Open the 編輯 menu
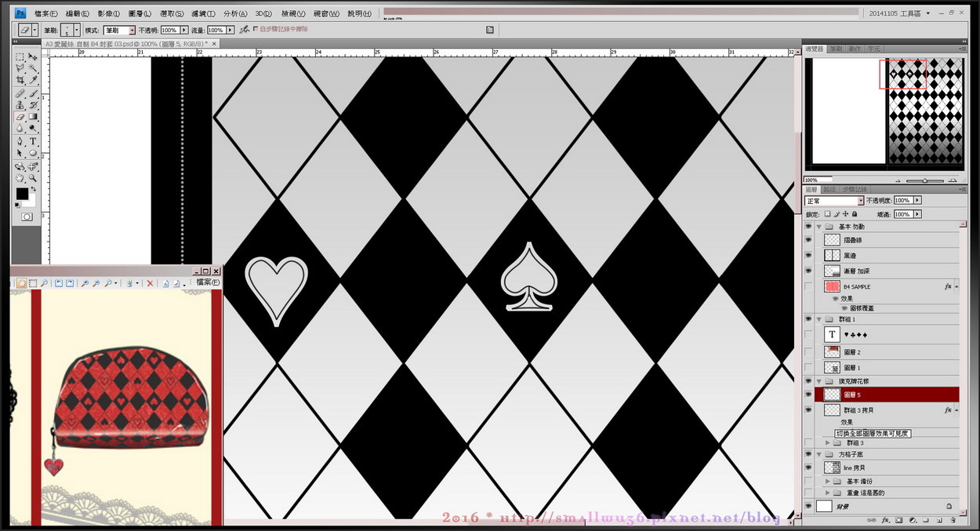This screenshot has width=980, height=531. [x=78, y=13]
